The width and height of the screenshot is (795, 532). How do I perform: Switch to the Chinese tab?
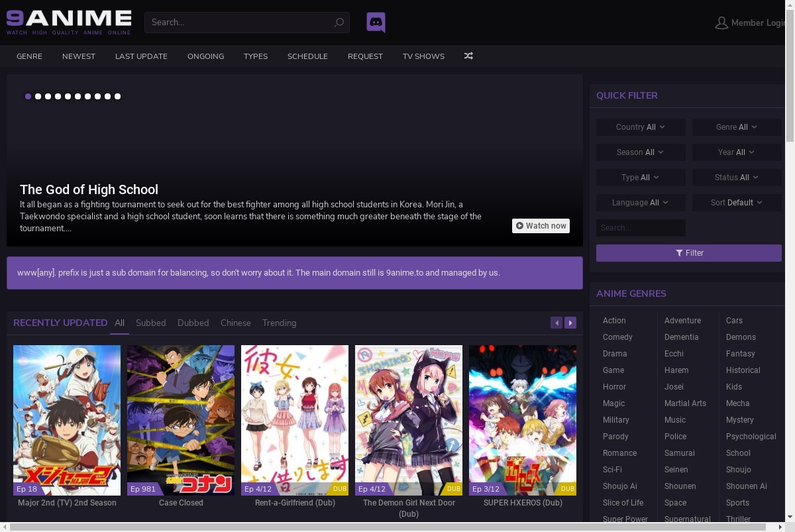pyautogui.click(x=236, y=323)
